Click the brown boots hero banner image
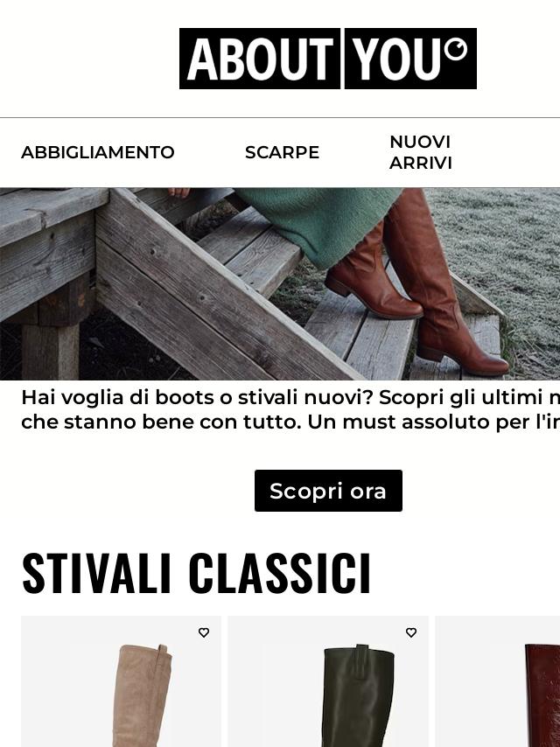Image resolution: width=560 pixels, height=747 pixels. [280, 284]
